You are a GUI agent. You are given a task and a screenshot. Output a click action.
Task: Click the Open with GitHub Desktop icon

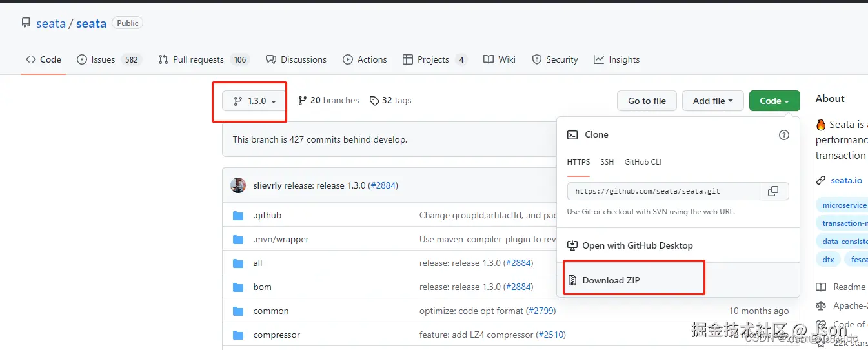pyautogui.click(x=572, y=245)
